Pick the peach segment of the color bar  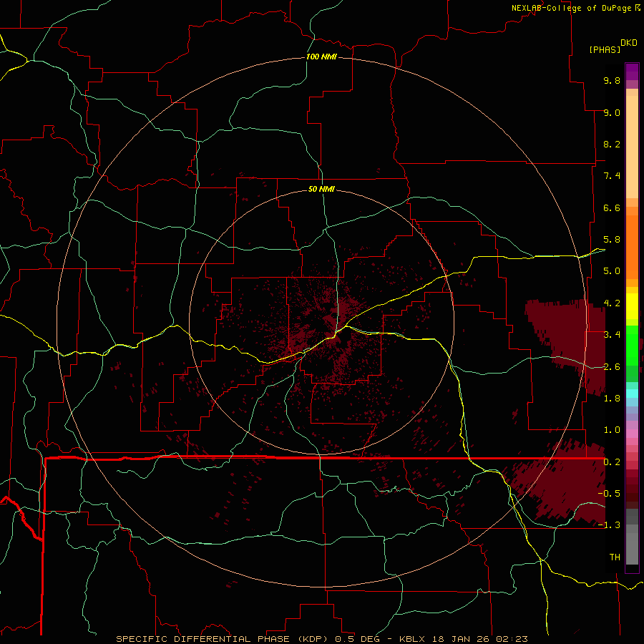click(x=632, y=147)
